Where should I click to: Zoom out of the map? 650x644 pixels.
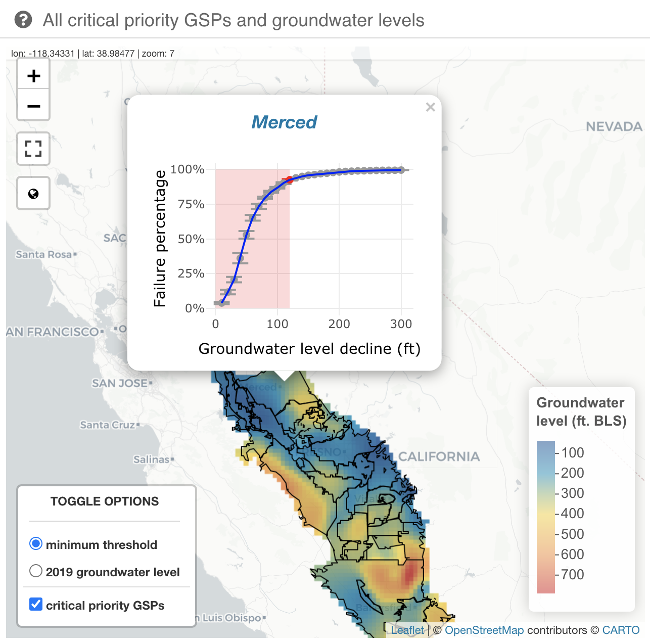point(33,106)
